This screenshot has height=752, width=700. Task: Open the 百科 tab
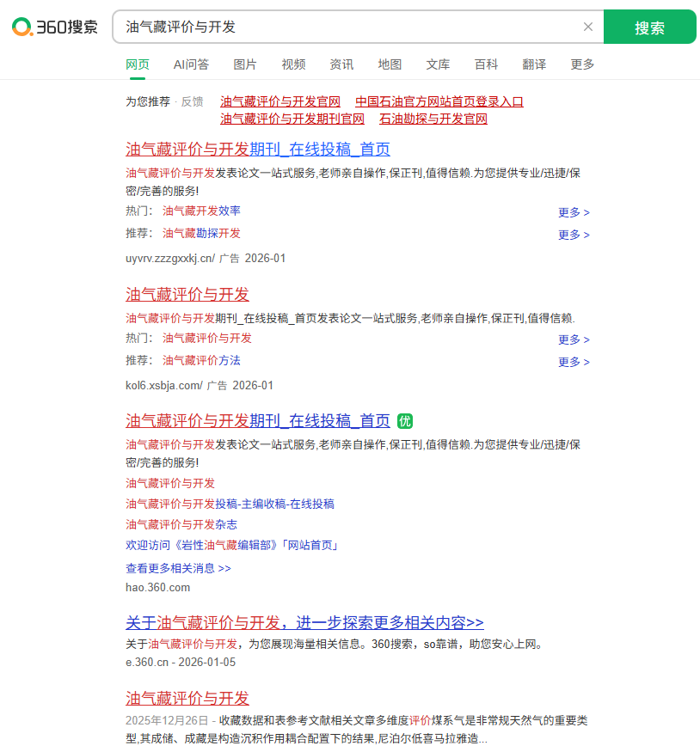[486, 64]
